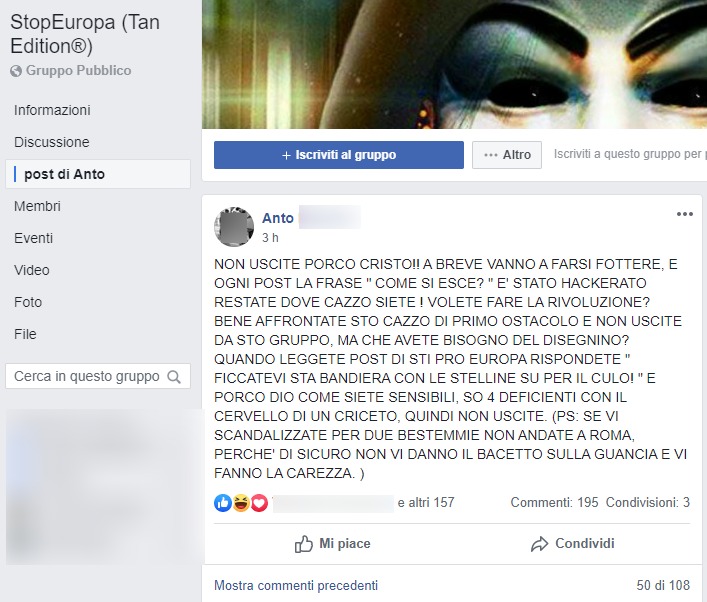The image size is (707, 602).
Task: Click the thumbs-up like reaction icon
Action: click(x=223, y=502)
